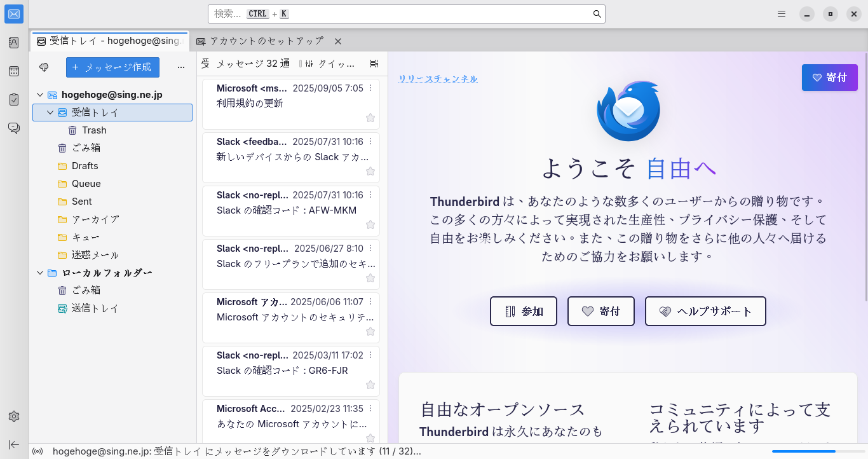Star the Microsoft アカウントのセキュリティ message
The width and height of the screenshot is (868, 459).
coord(370,331)
